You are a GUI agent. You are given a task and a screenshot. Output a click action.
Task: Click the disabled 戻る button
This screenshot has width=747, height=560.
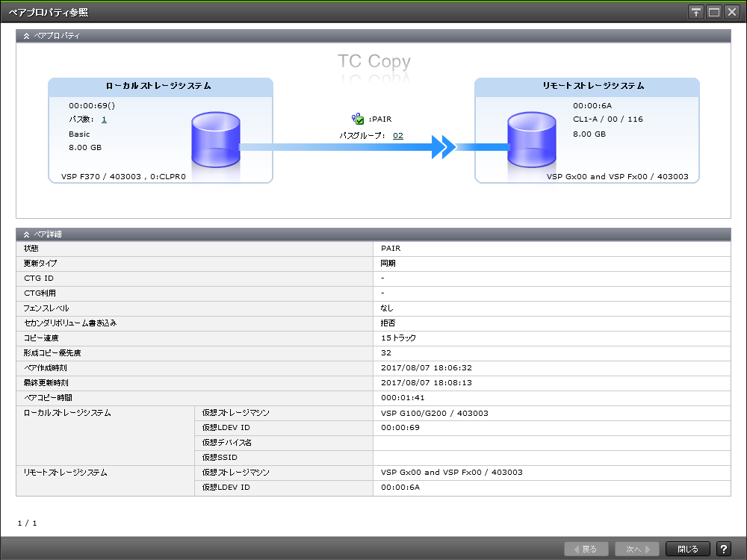tap(586, 549)
